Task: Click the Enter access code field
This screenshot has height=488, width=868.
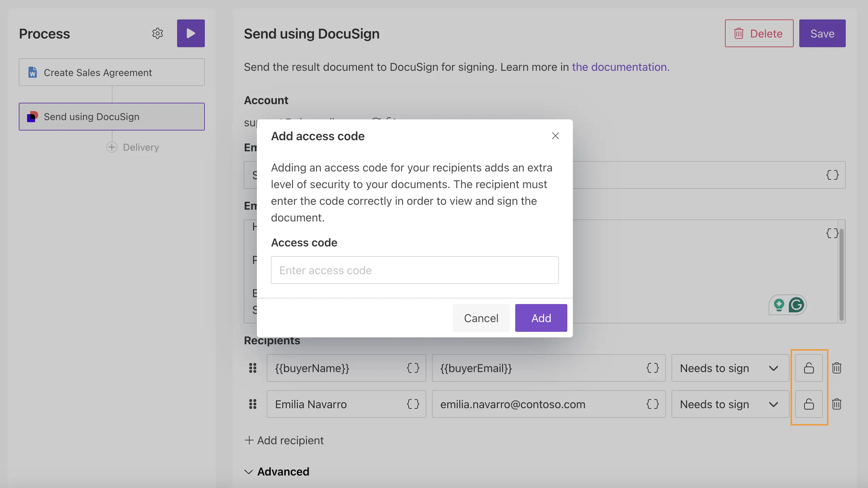Action: tap(415, 270)
